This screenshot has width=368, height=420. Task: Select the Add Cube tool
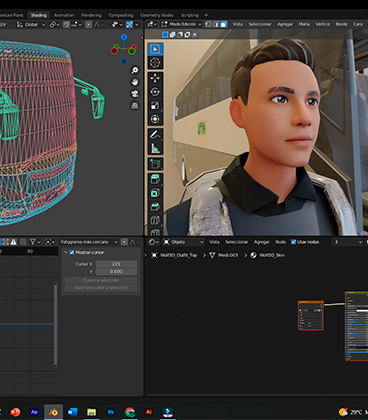tap(155, 164)
